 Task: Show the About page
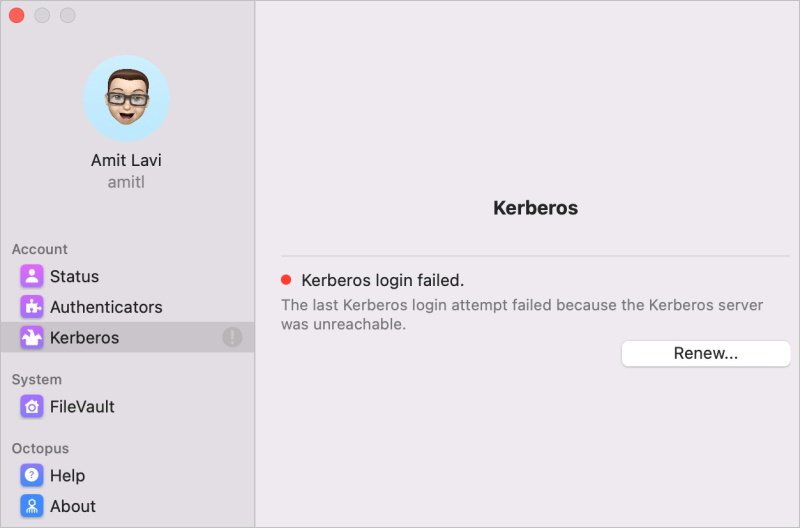(x=128, y=506)
